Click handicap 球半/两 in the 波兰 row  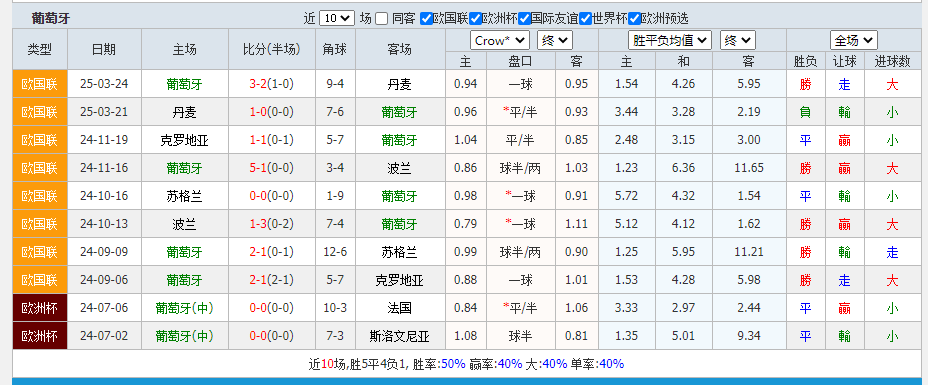coord(520,168)
